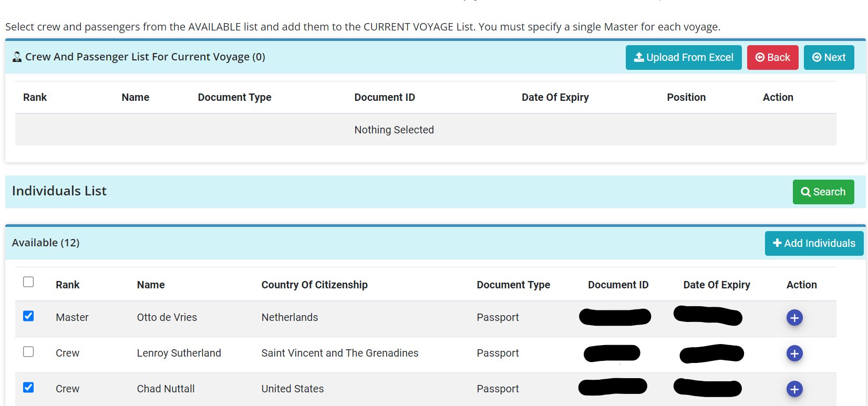The image size is (868, 406).
Task: Select the Nothing Selected empty row
Action: click(394, 130)
